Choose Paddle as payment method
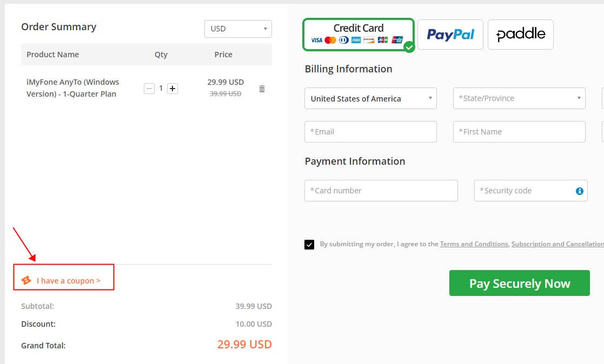This screenshot has width=604, height=364. [x=520, y=35]
